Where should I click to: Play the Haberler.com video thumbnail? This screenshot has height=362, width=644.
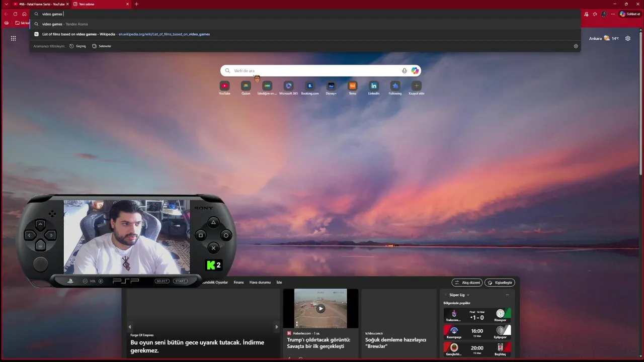320,308
